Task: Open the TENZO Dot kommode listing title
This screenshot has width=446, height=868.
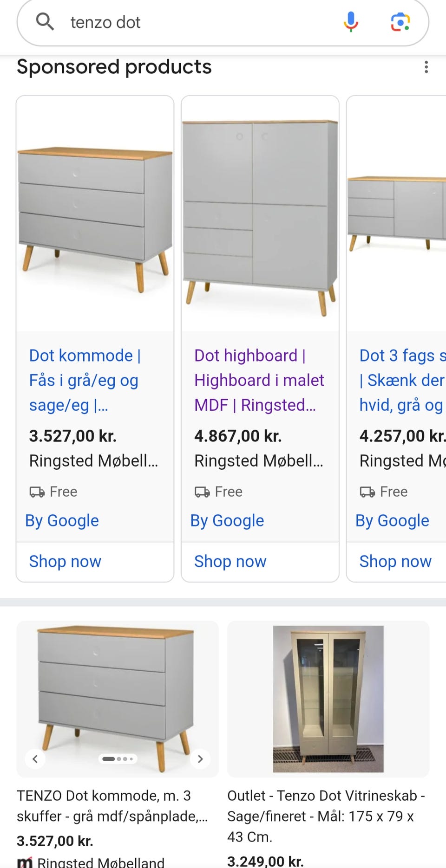Action: pos(112,806)
